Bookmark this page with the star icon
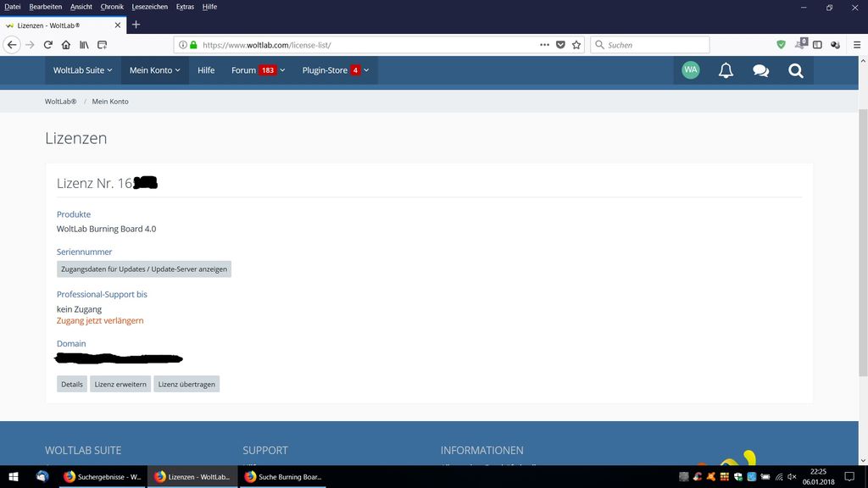Viewport: 868px width, 488px height. click(x=576, y=45)
